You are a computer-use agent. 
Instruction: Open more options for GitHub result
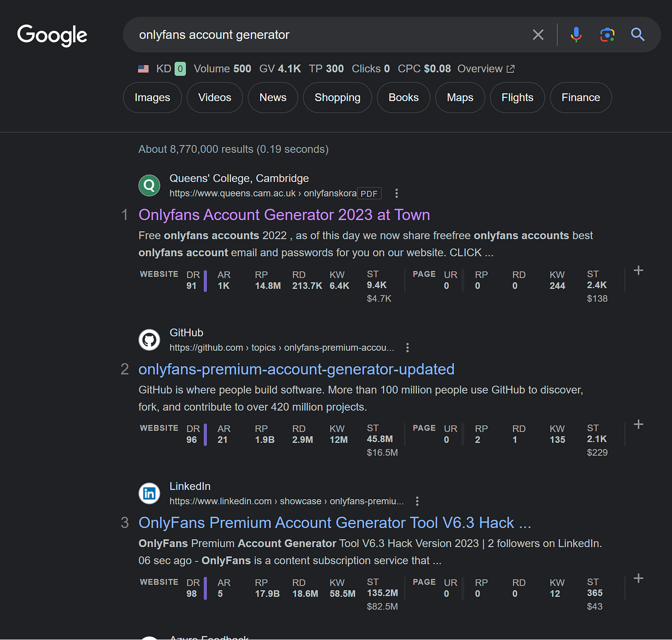(x=407, y=348)
